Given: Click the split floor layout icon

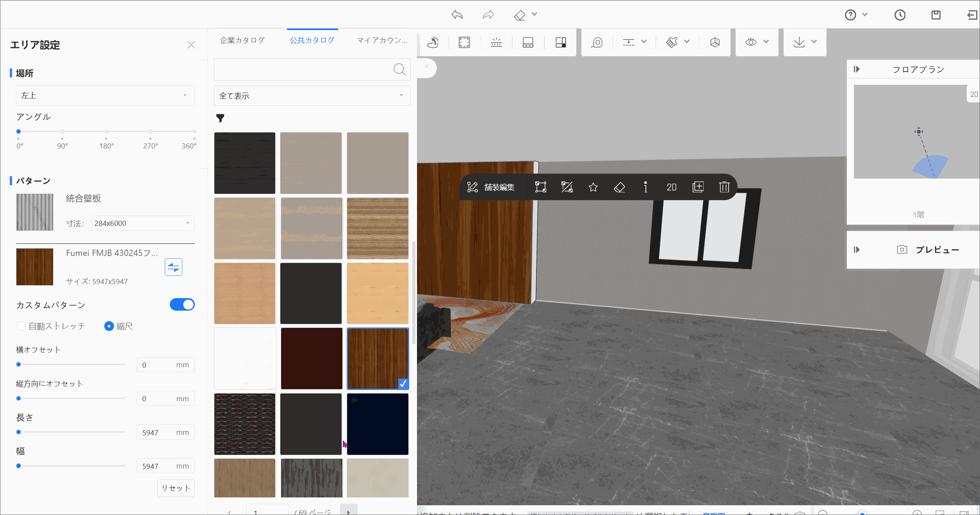Looking at the screenshot, I should point(561,42).
